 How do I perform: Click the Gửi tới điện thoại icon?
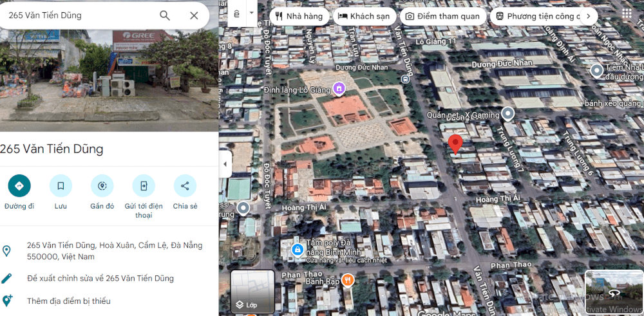tap(144, 186)
